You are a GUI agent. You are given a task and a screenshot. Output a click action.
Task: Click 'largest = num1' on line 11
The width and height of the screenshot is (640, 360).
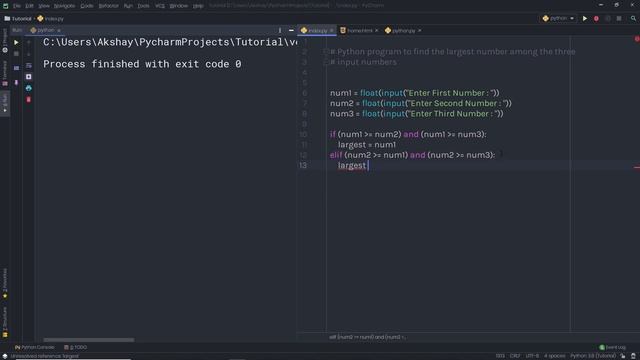tap(367, 144)
